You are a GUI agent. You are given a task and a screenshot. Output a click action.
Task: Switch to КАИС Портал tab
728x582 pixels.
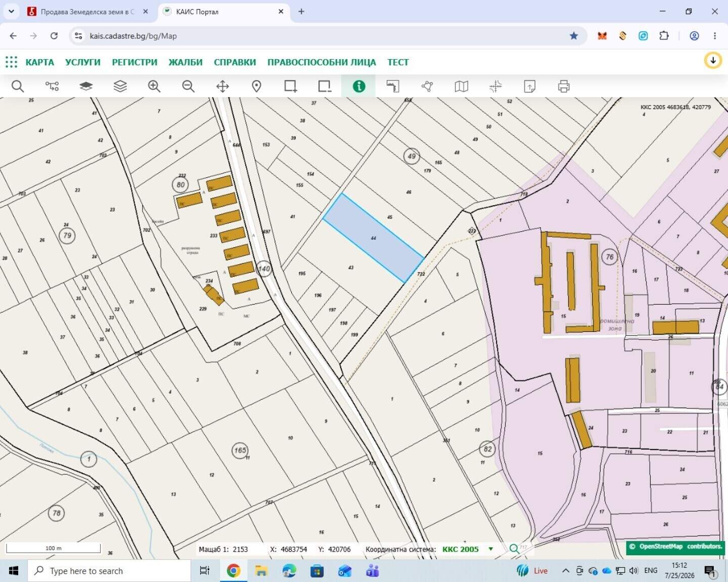click(x=224, y=12)
